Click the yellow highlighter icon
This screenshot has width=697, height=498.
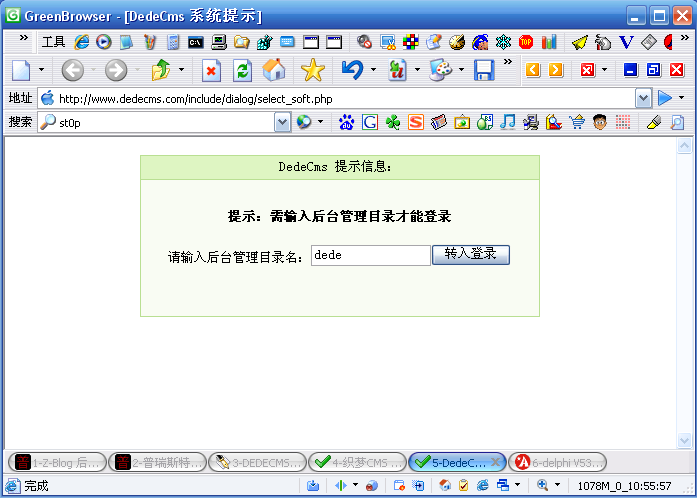click(653, 122)
